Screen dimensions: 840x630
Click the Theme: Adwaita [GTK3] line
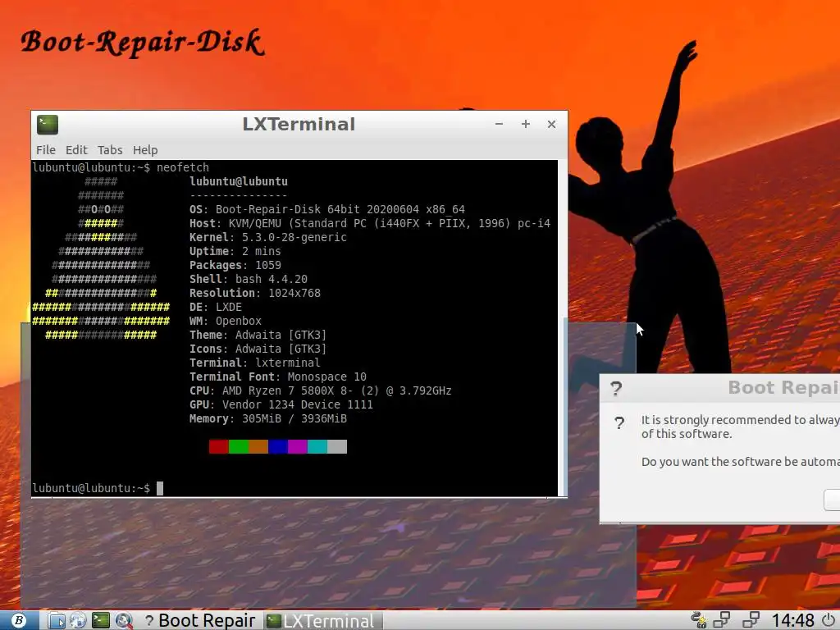[258, 335]
